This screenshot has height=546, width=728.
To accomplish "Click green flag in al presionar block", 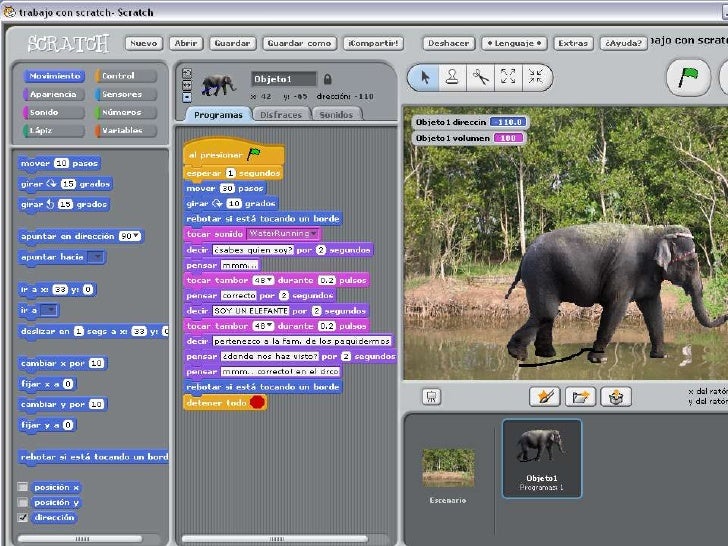I will 254,154.
